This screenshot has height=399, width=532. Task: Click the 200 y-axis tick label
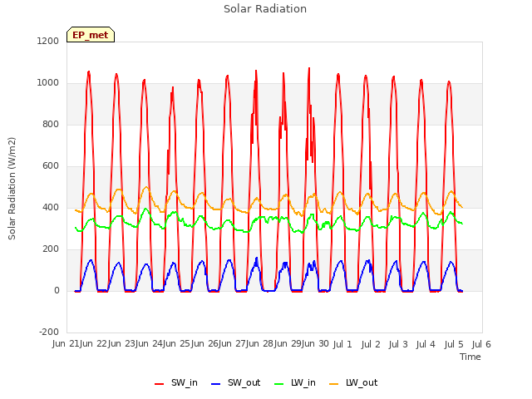click(x=51, y=249)
